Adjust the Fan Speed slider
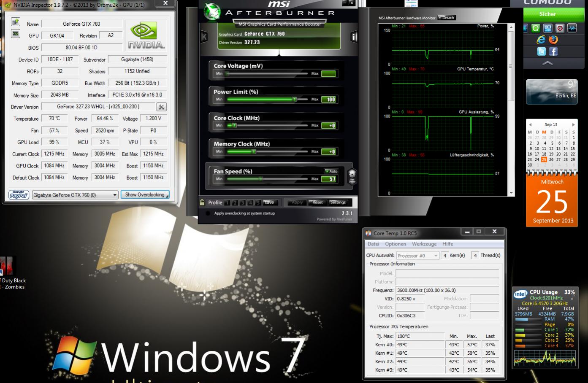Image resolution: width=588 pixels, height=383 pixels. 267,179
